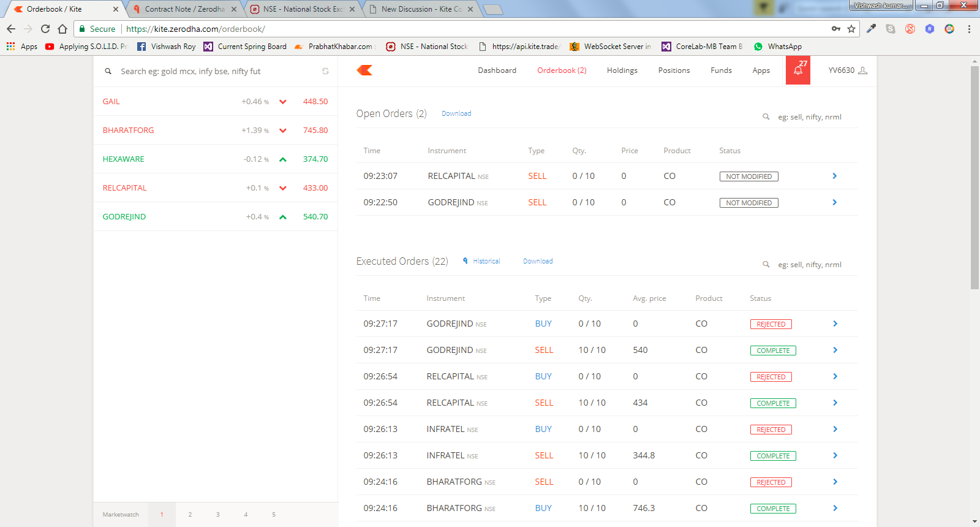Reload the page with browser refresh
Screen dimensions: 980x527
[x=45, y=29]
